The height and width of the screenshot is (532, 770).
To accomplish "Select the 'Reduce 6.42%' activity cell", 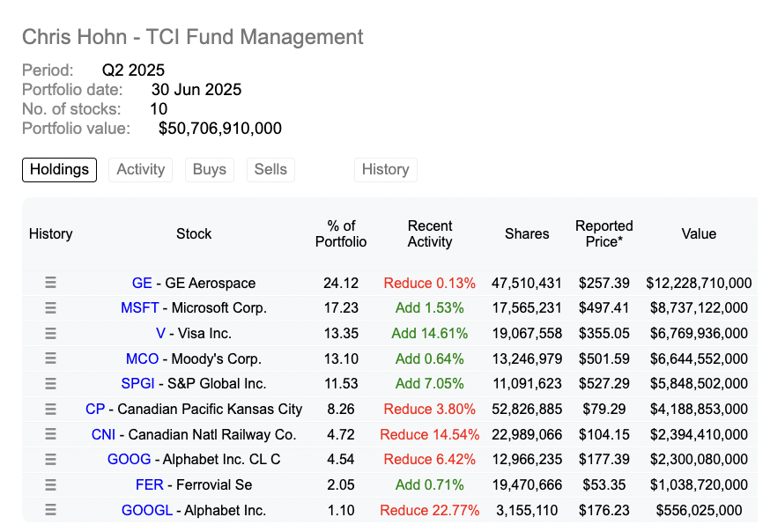I will tap(430, 460).
